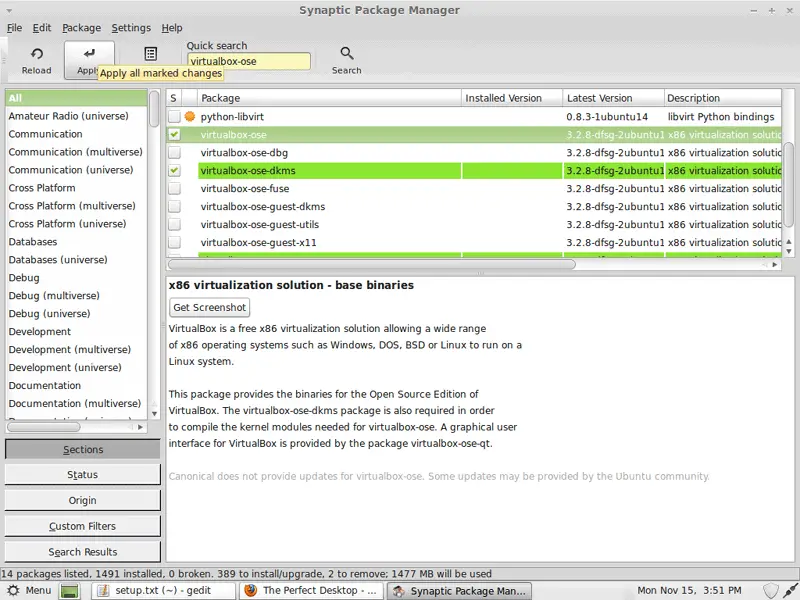Click the Firefox icon in the taskbar
The image size is (800, 600).
[x=251, y=590]
